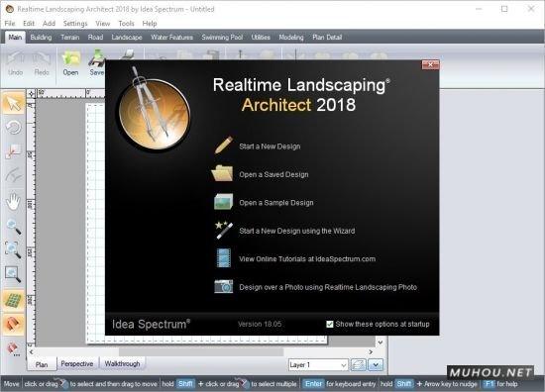
Task: Close the welcome dialog with red X
Action: [x=430, y=64]
